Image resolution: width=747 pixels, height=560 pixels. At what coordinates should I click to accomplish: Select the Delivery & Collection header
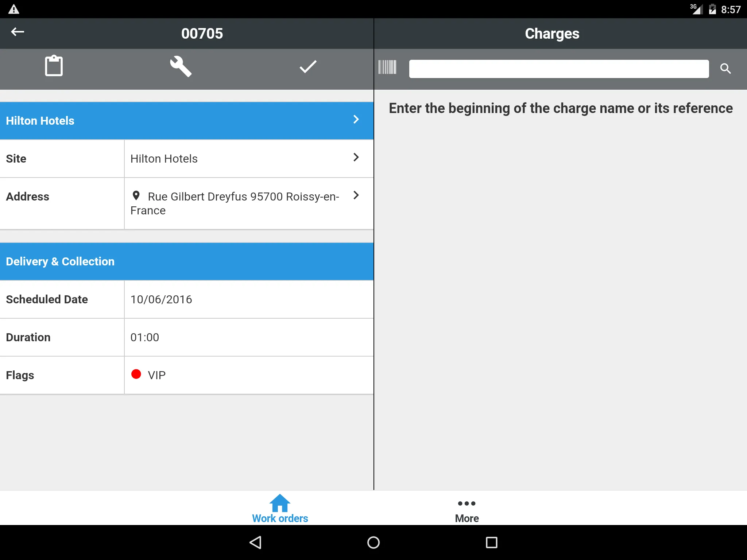187,261
